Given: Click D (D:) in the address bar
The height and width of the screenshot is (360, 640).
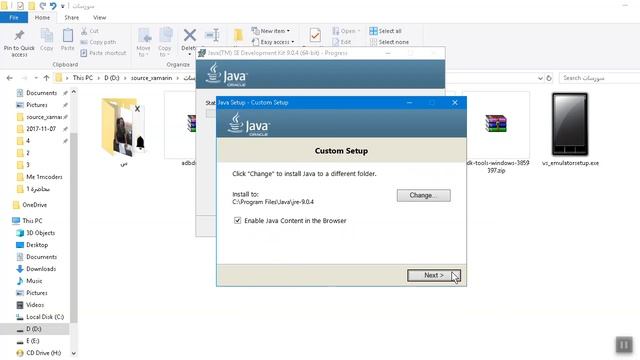Looking at the screenshot, I should tap(111, 78).
